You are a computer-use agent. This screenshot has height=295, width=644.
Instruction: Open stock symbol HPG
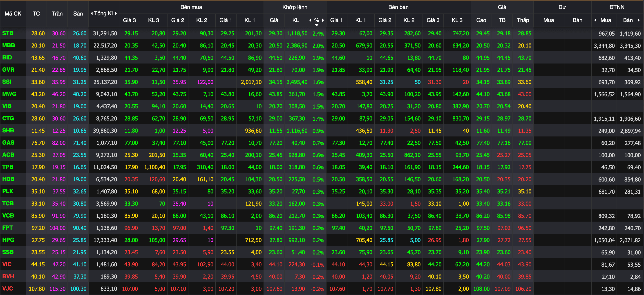pos(8,240)
